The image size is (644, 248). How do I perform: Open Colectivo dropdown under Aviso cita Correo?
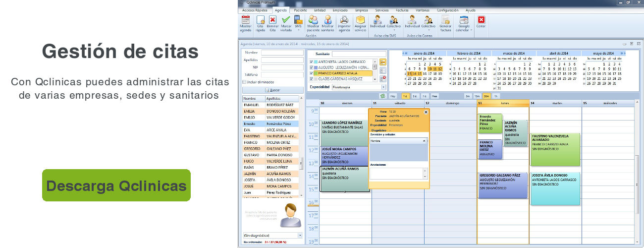pos(428,23)
